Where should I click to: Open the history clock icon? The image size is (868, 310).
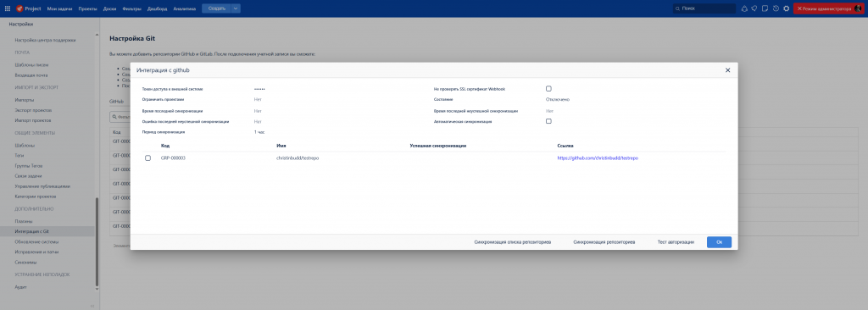point(776,8)
